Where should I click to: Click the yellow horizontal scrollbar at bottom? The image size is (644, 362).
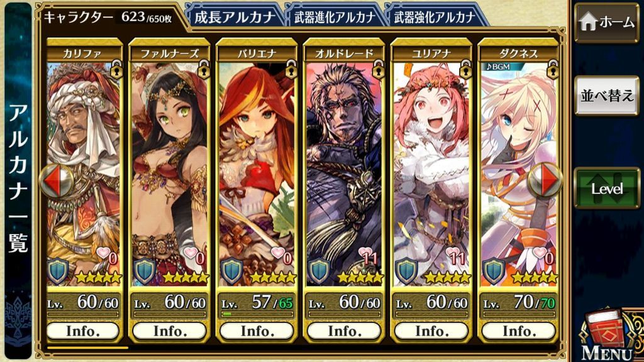(x=87, y=348)
